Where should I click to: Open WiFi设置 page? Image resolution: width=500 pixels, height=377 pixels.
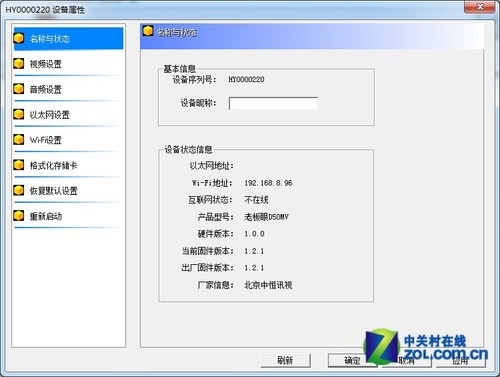pyautogui.click(x=68, y=140)
